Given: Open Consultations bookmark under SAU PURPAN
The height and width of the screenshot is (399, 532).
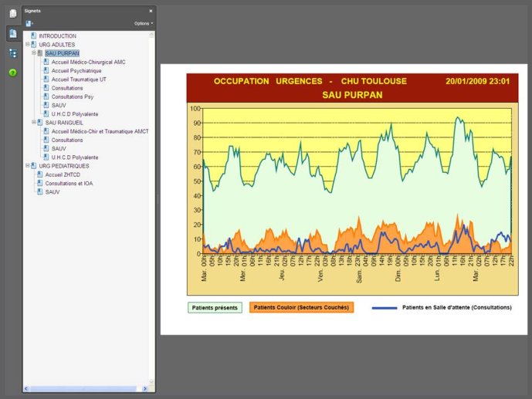Looking at the screenshot, I should point(67,88).
